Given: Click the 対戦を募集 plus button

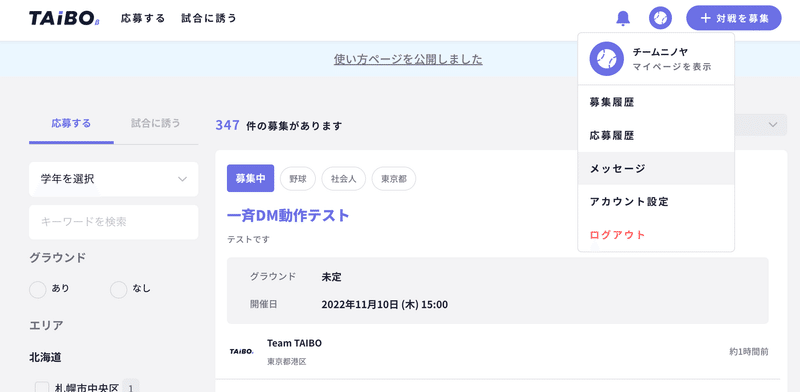Looking at the screenshot, I should click(x=734, y=18).
